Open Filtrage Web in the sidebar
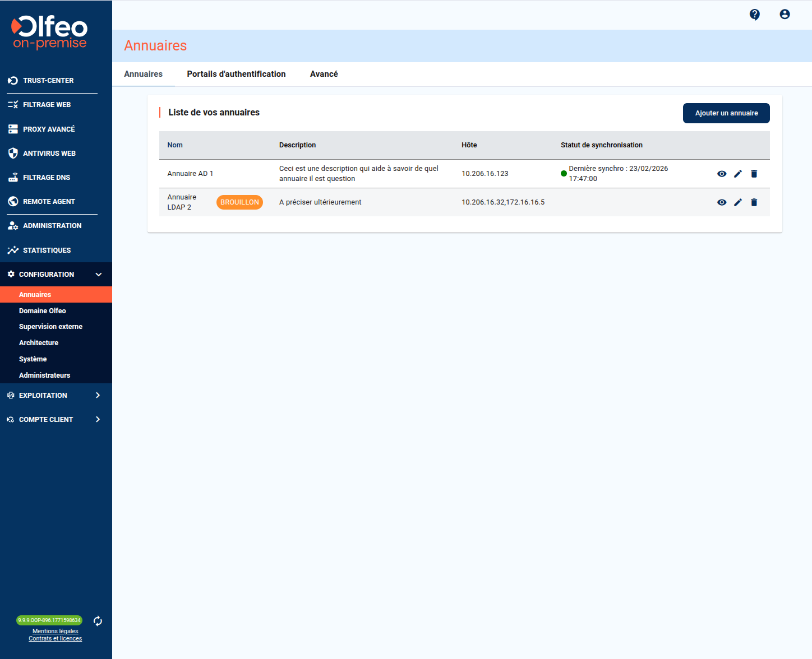812x659 pixels. (47, 105)
